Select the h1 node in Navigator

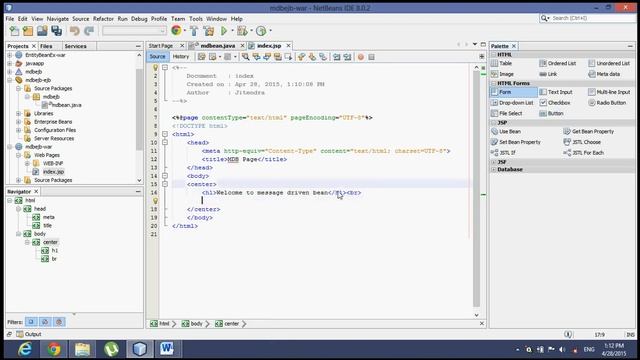click(55, 251)
